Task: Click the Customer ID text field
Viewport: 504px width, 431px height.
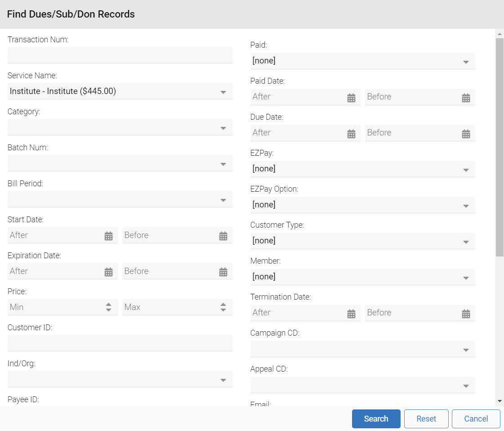Action: pyautogui.click(x=120, y=343)
